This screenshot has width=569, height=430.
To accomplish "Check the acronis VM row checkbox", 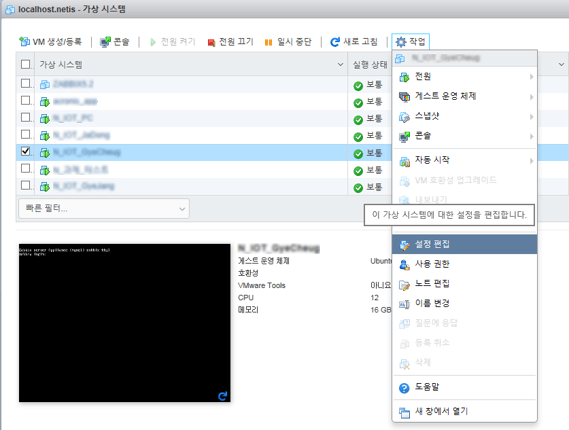I will 25,100.
